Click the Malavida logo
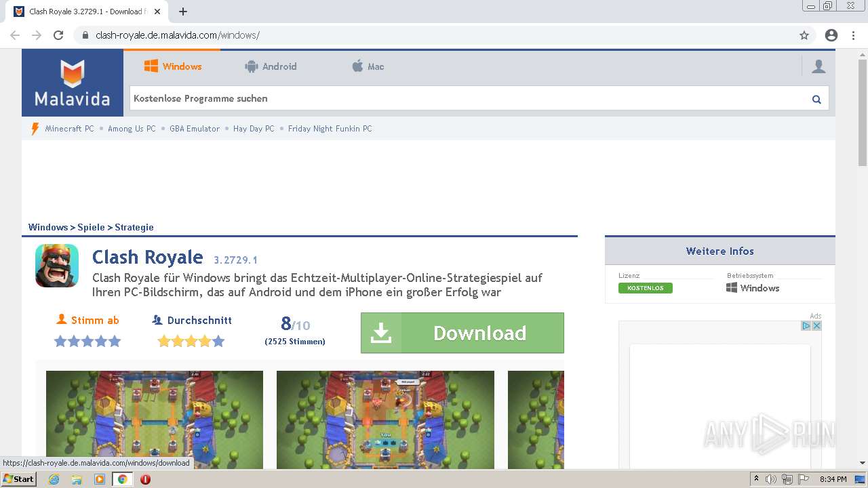This screenshot has width=868, height=488. tap(73, 83)
